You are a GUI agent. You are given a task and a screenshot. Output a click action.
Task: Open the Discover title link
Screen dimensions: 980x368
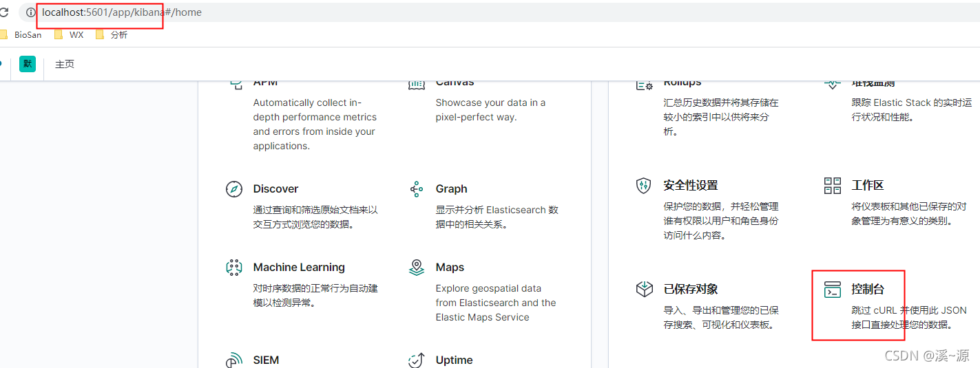(275, 188)
